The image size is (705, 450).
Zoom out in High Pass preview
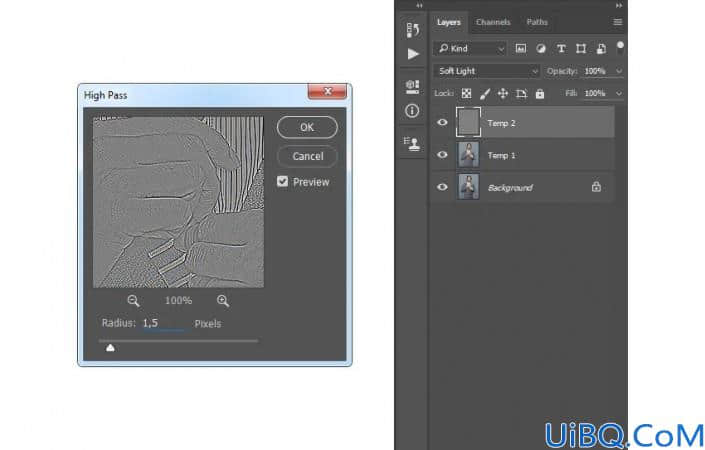(x=133, y=301)
